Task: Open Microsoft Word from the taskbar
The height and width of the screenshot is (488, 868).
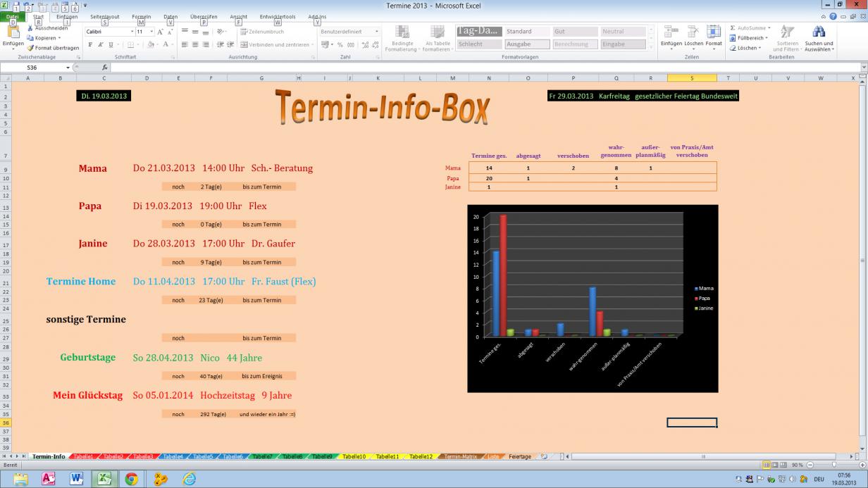Action: (77, 479)
